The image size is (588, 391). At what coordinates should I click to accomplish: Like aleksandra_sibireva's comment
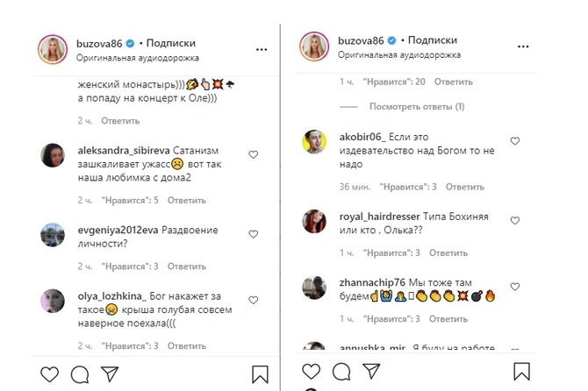[x=254, y=154]
